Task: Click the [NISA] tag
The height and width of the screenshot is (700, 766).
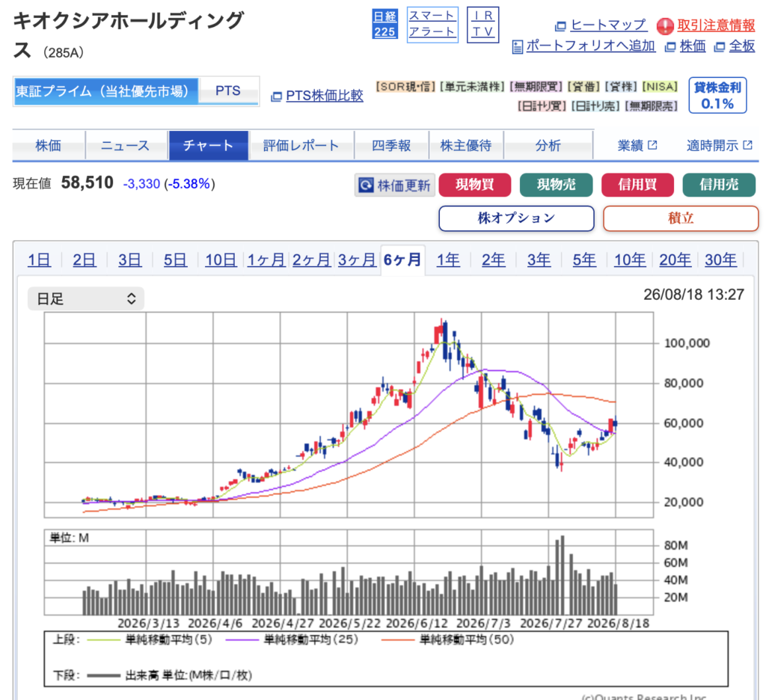Action: pyautogui.click(x=660, y=87)
